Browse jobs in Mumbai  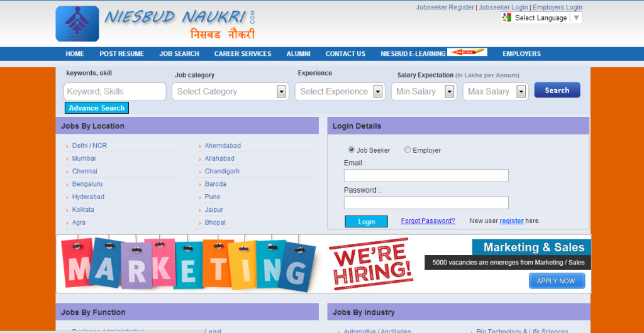point(84,158)
